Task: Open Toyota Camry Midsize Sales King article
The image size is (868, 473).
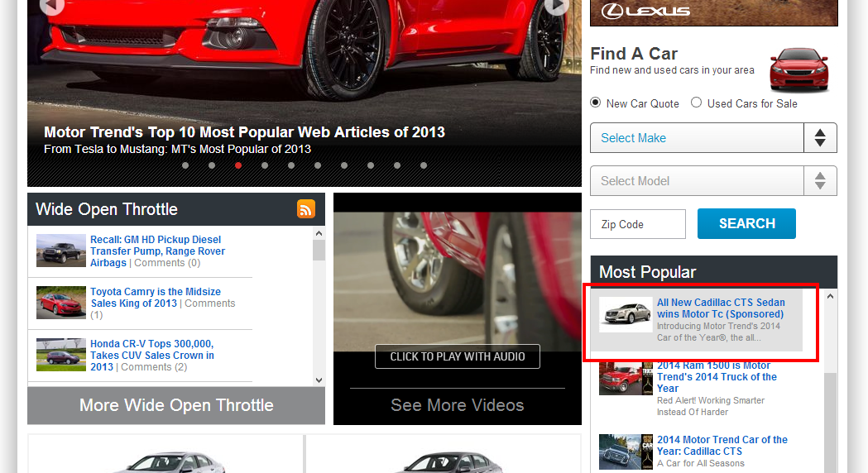Action: pos(156,297)
